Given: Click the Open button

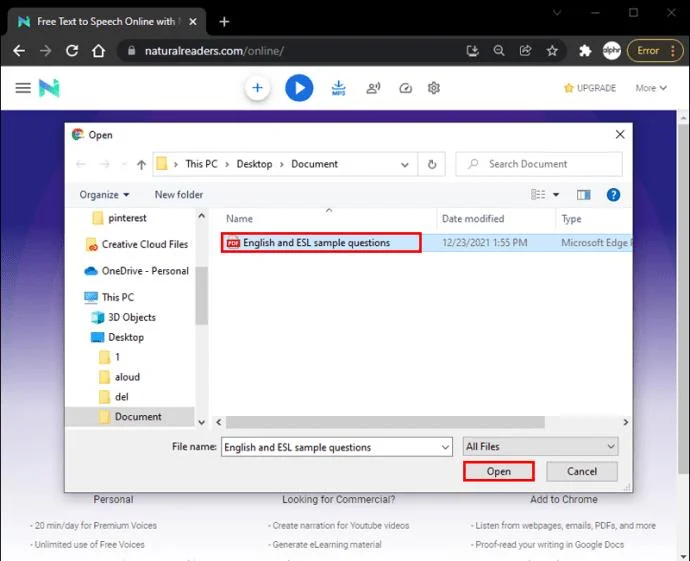Looking at the screenshot, I should point(499,471).
